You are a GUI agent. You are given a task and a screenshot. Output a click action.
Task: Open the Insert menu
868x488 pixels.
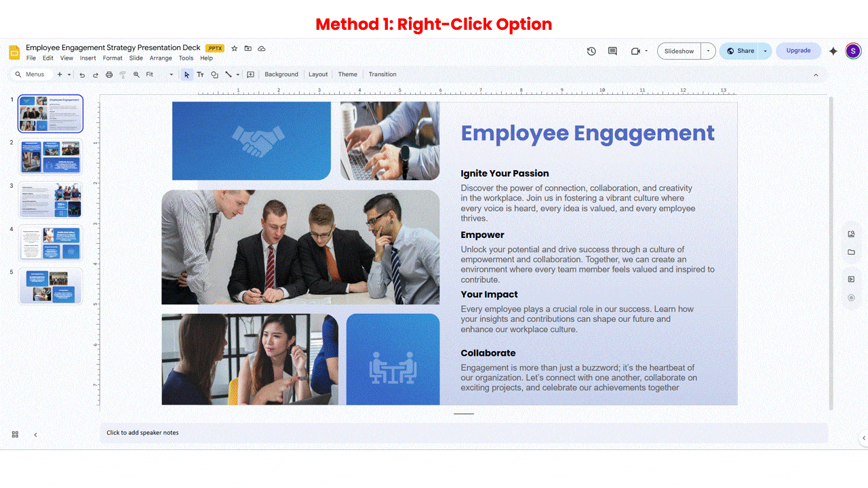87,58
